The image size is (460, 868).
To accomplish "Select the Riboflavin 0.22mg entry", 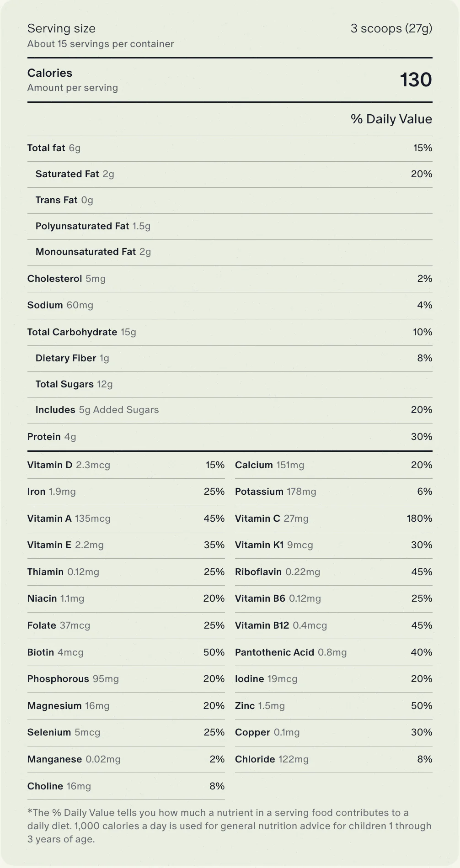I will click(278, 572).
